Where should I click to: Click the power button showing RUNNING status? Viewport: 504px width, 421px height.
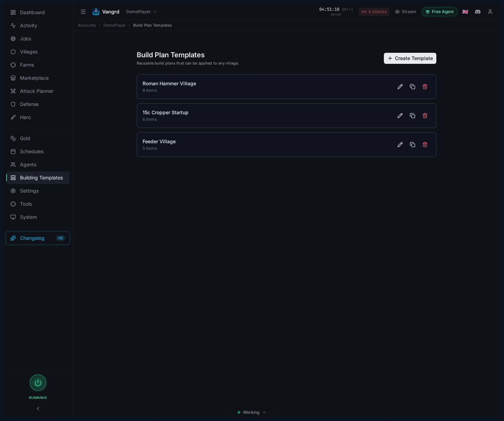click(38, 383)
